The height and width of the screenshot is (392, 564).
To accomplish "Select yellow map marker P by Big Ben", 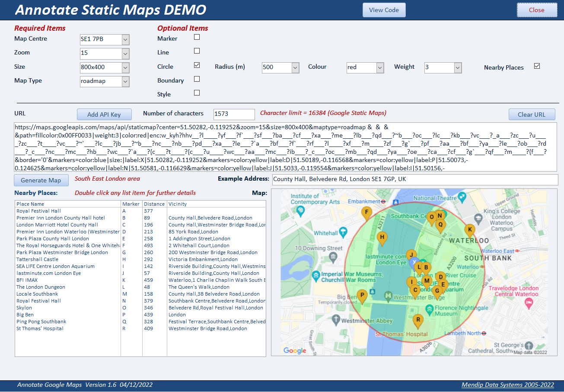I will tap(363, 296).
